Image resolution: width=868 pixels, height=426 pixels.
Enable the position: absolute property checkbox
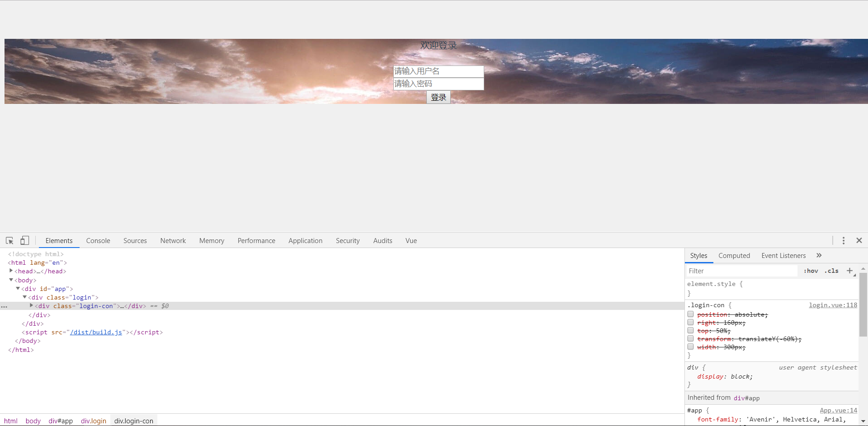pos(690,314)
